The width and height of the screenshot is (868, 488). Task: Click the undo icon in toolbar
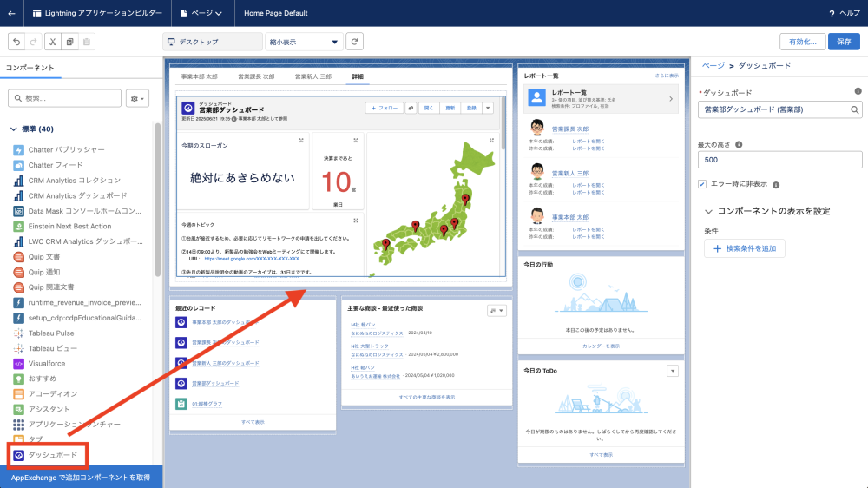[x=16, y=42]
